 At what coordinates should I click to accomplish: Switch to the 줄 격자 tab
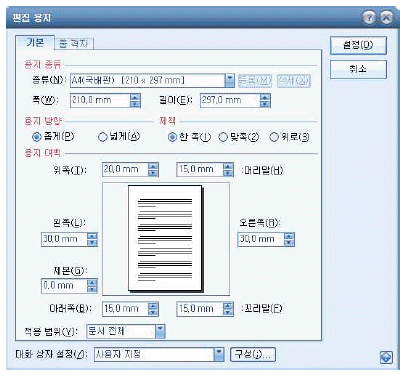tap(73, 43)
